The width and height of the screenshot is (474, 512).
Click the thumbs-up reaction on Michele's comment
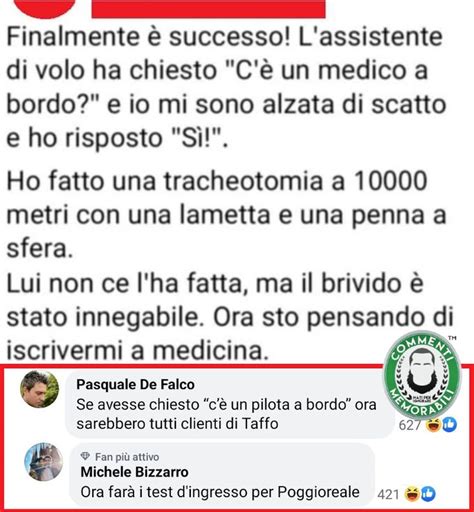[428, 494]
